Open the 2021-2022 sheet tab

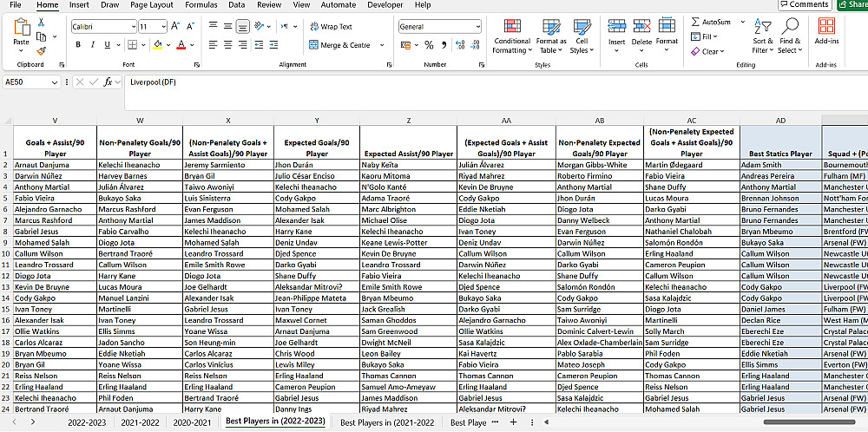(141, 422)
